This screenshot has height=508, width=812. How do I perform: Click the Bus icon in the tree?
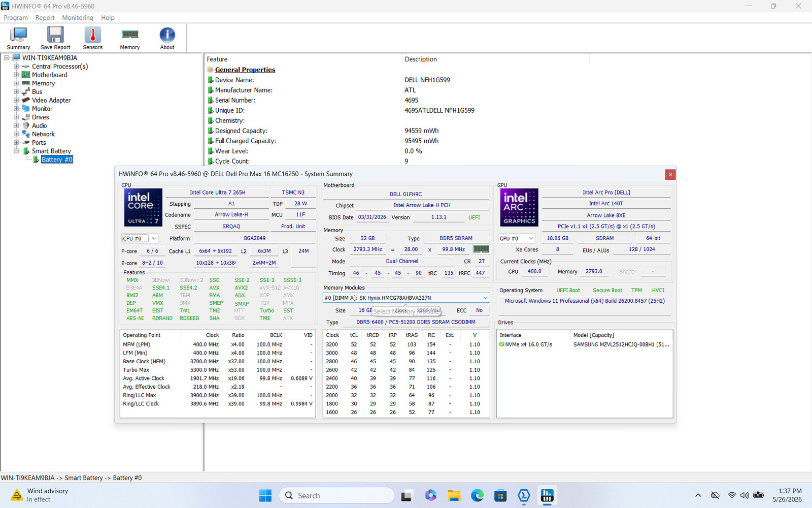tap(26, 92)
